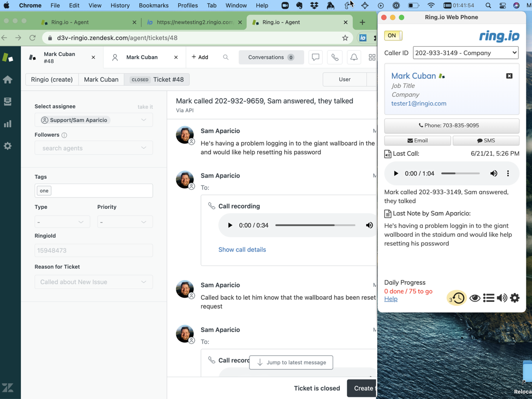The image size is (532, 399).
Task: Click Show call details link
Action: tap(242, 249)
